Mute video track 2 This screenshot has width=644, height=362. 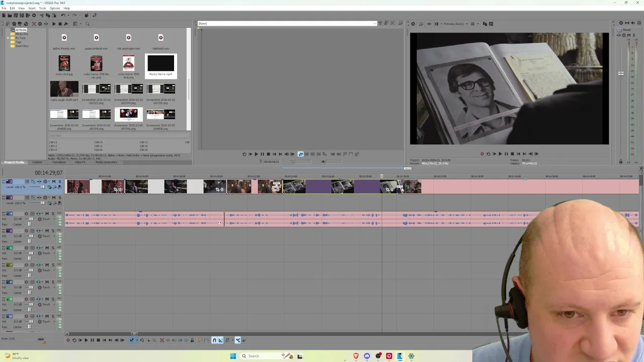pyautogui.click(x=54, y=182)
